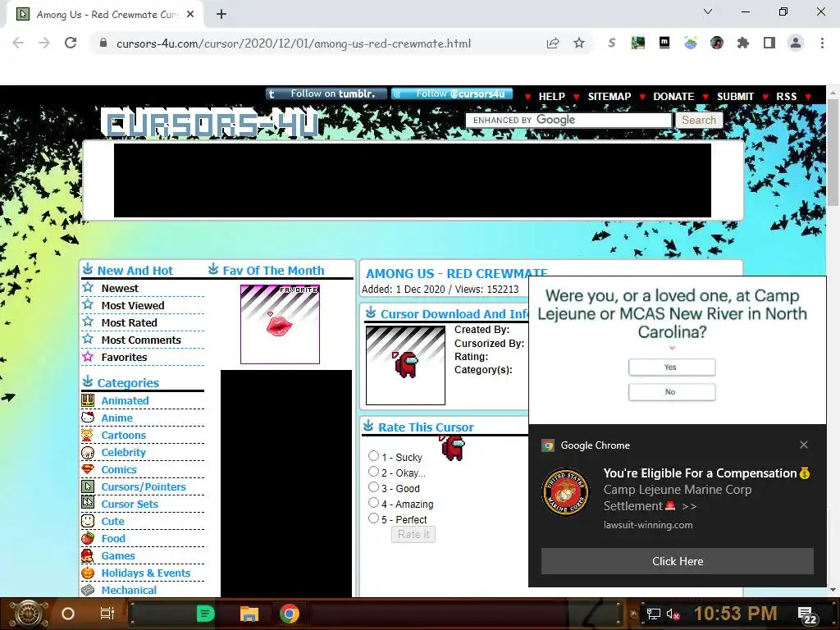Image resolution: width=840 pixels, height=630 pixels.
Task: View the site lock icon info
Action: click(x=103, y=43)
